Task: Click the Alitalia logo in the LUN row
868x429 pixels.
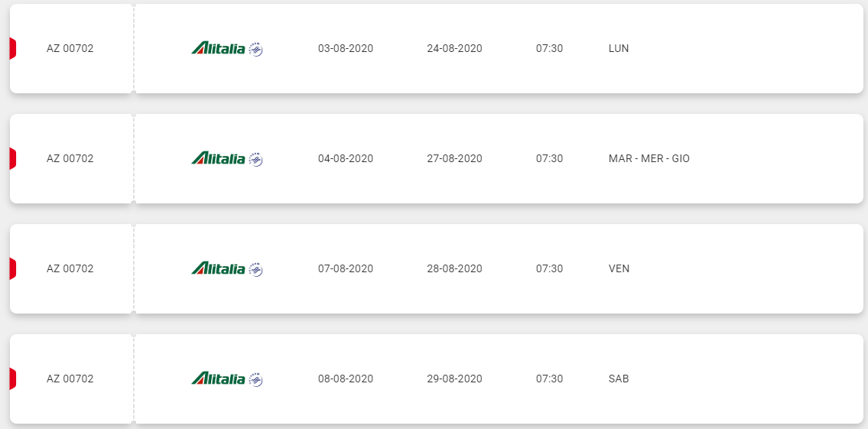Action: tap(218, 48)
